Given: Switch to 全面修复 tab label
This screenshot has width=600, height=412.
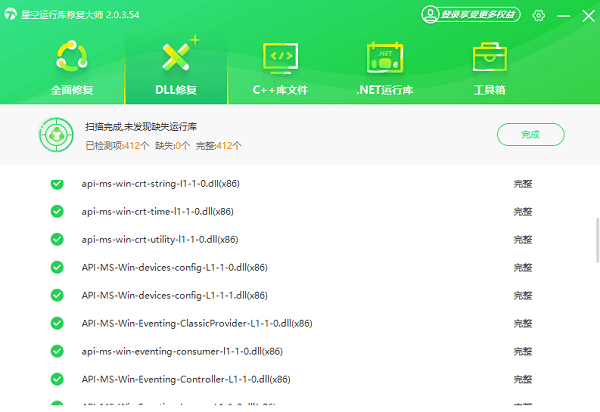Looking at the screenshot, I should pos(72,90).
